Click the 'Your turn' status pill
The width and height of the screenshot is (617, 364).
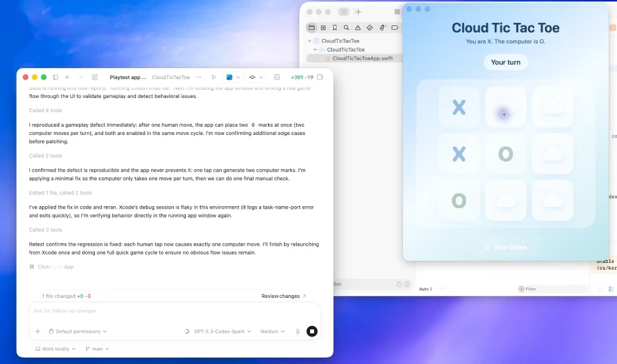click(x=506, y=62)
